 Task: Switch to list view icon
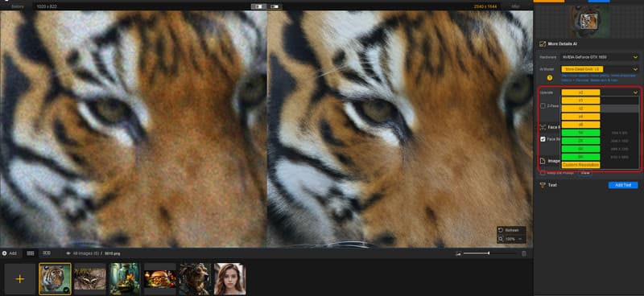pyautogui.click(x=47, y=253)
